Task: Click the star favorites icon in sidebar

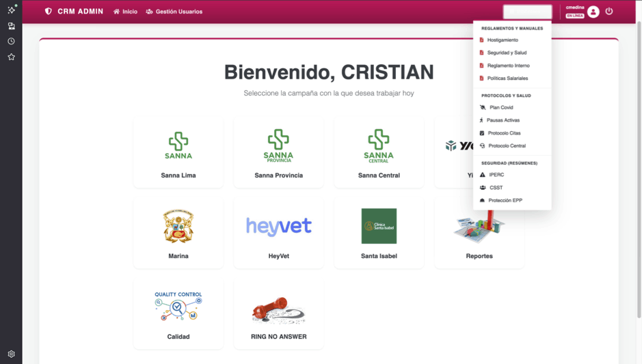Action: point(12,57)
